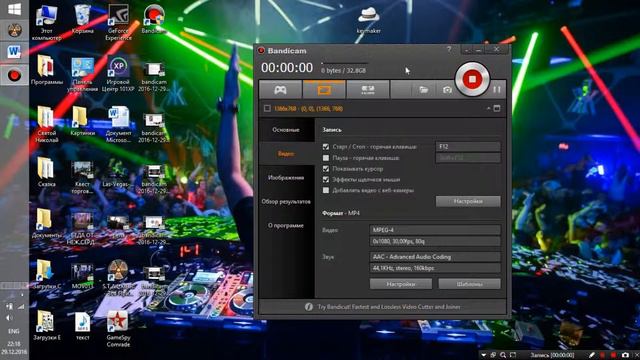
Task: Open the recording overlay dropdown arrow
Action: (484, 355)
